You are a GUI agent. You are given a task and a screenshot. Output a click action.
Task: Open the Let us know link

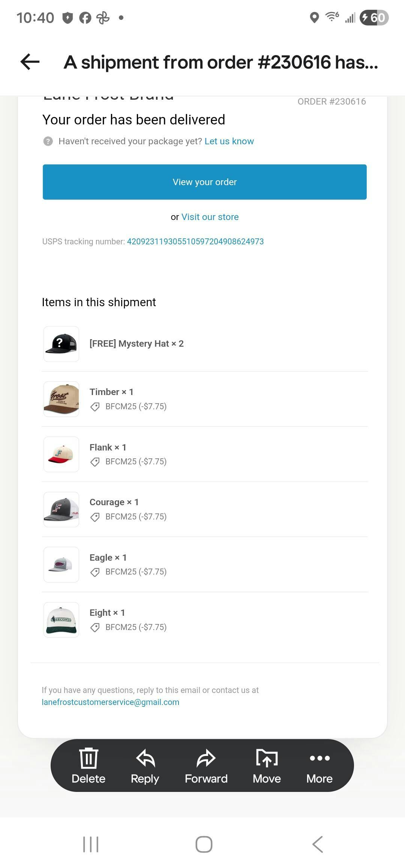coord(229,141)
